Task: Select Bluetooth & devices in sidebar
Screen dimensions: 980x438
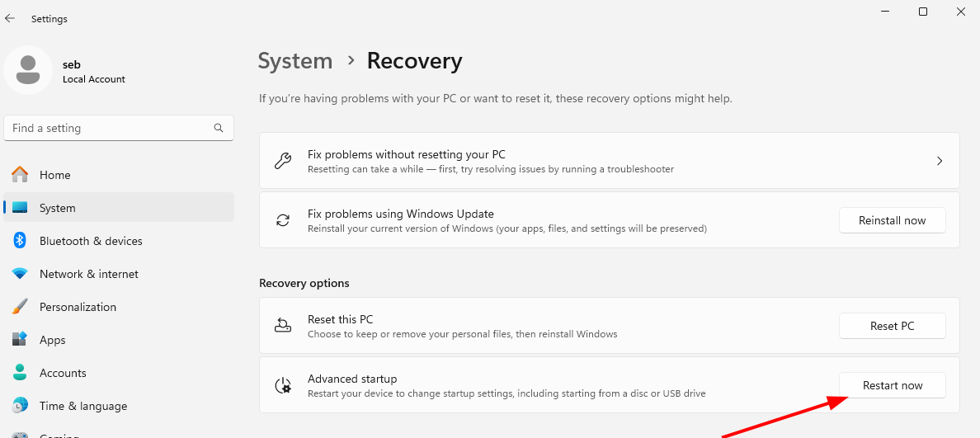Action: pyautogui.click(x=91, y=241)
